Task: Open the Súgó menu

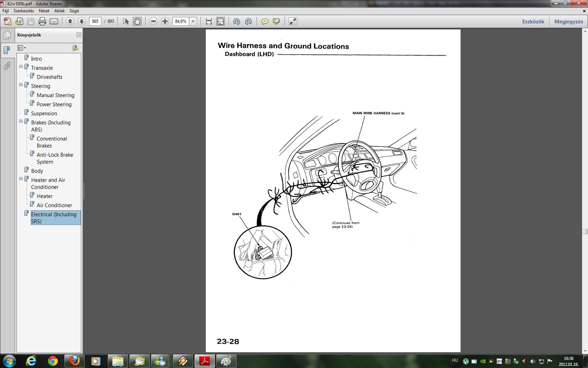Action: (74, 11)
